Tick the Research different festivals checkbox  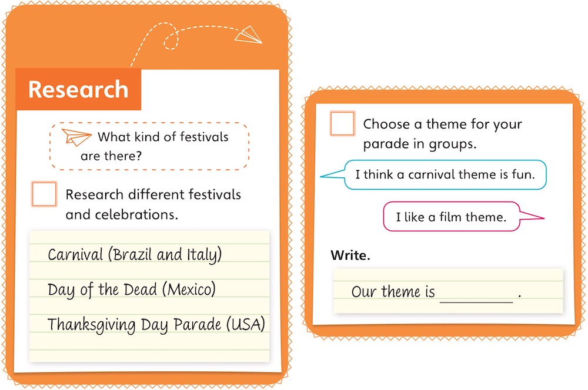point(44,194)
